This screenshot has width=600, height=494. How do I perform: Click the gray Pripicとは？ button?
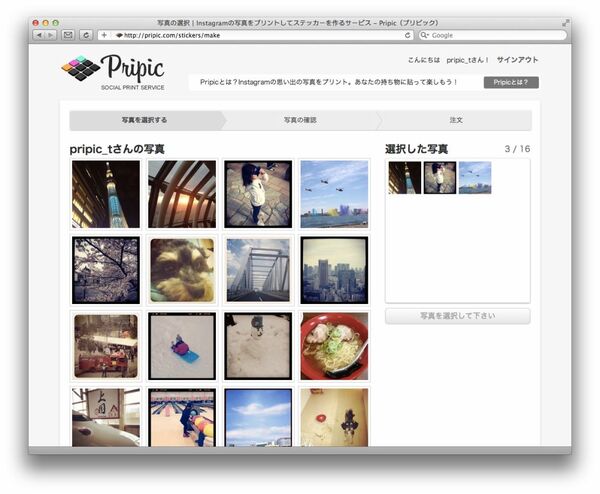pyautogui.click(x=511, y=82)
